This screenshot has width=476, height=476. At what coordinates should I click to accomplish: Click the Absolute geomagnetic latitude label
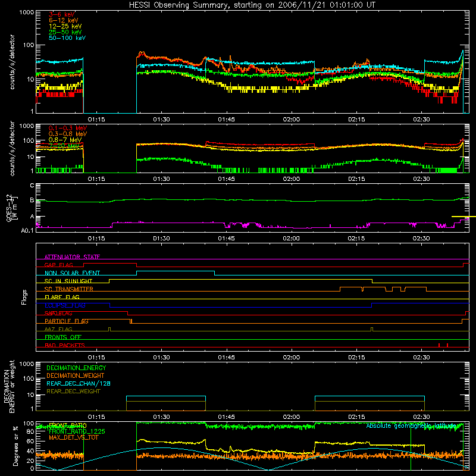click(411, 426)
